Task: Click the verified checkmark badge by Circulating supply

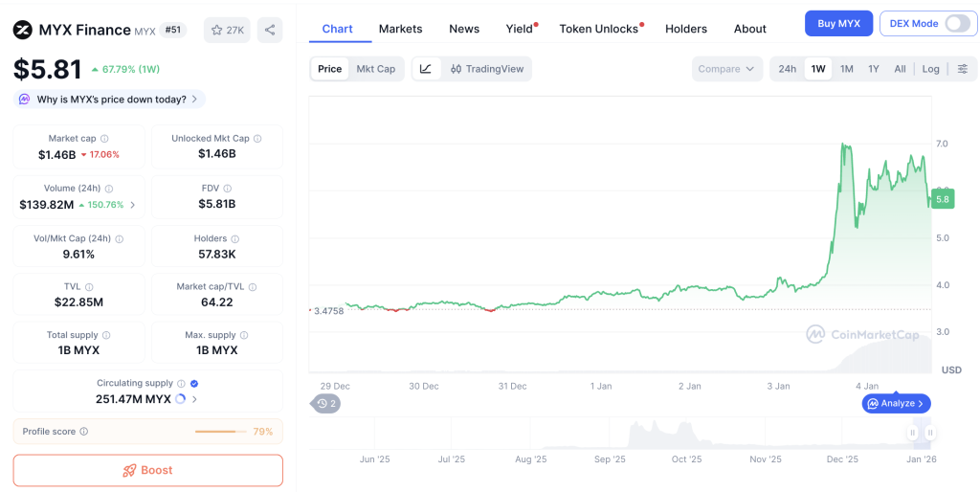Action: [x=194, y=384]
